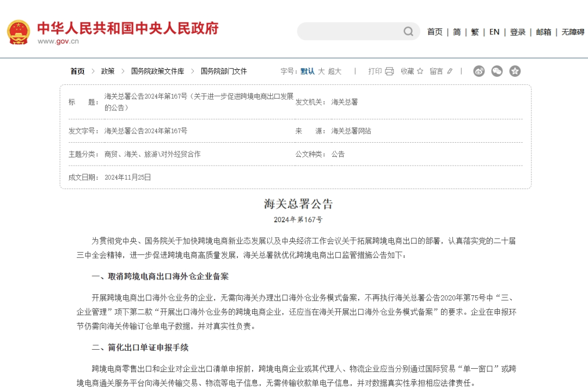Go to 国务院政策文件库 breadcrumb
The image size is (588, 390).
coord(157,71)
